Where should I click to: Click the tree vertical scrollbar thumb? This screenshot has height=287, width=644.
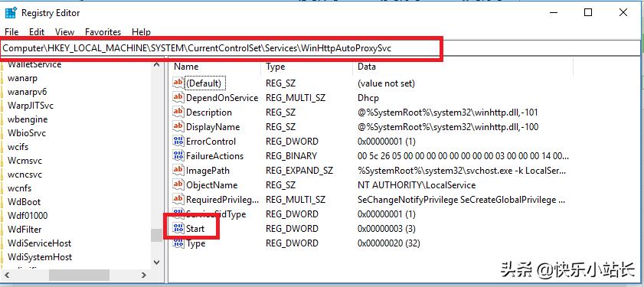pos(156,235)
